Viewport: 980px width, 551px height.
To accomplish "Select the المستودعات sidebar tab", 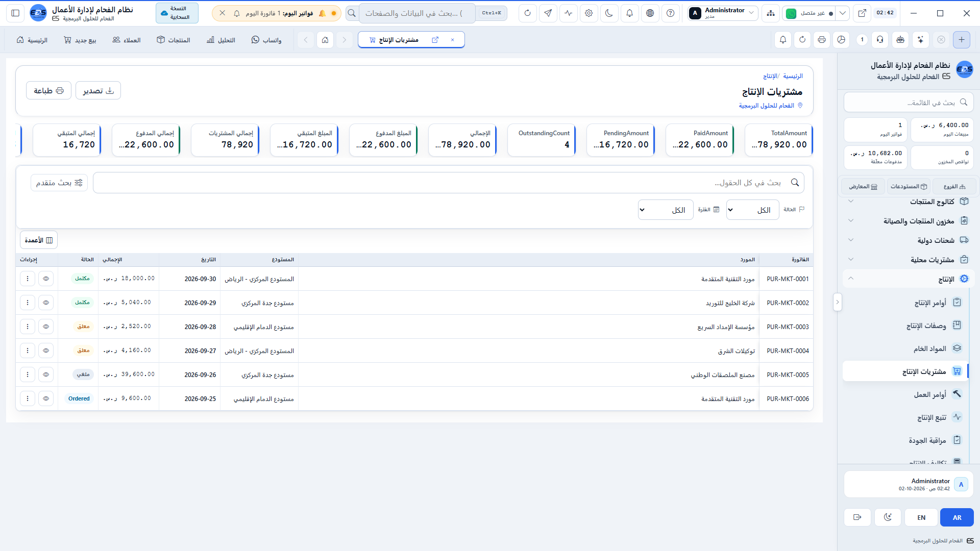I will tap(909, 187).
